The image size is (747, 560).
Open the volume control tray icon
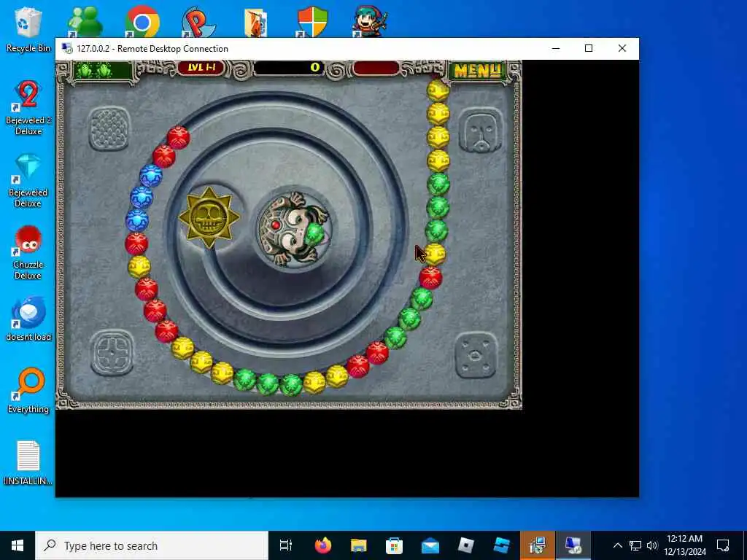[652, 545]
